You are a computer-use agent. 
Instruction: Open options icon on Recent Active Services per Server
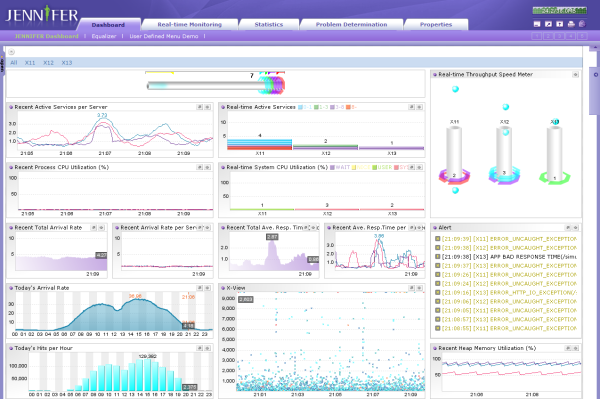(x=207, y=107)
